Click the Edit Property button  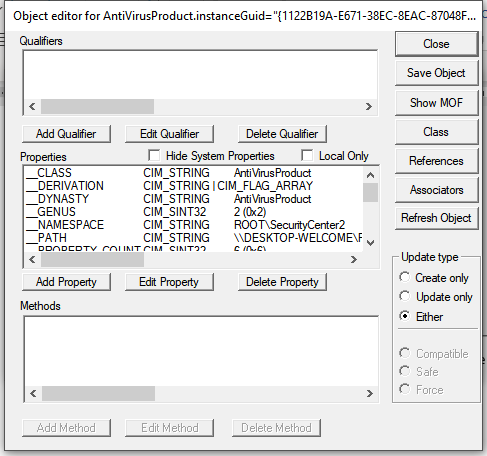point(169,282)
